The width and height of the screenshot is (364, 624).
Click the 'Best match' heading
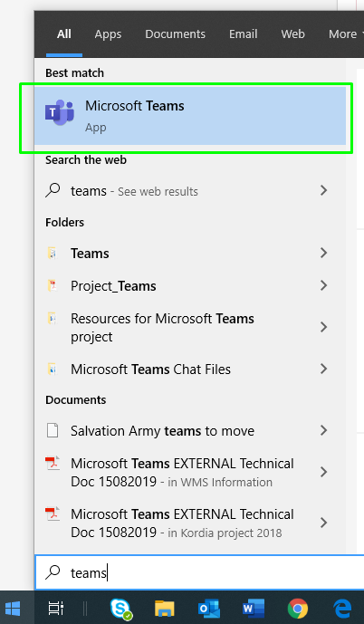tap(74, 72)
